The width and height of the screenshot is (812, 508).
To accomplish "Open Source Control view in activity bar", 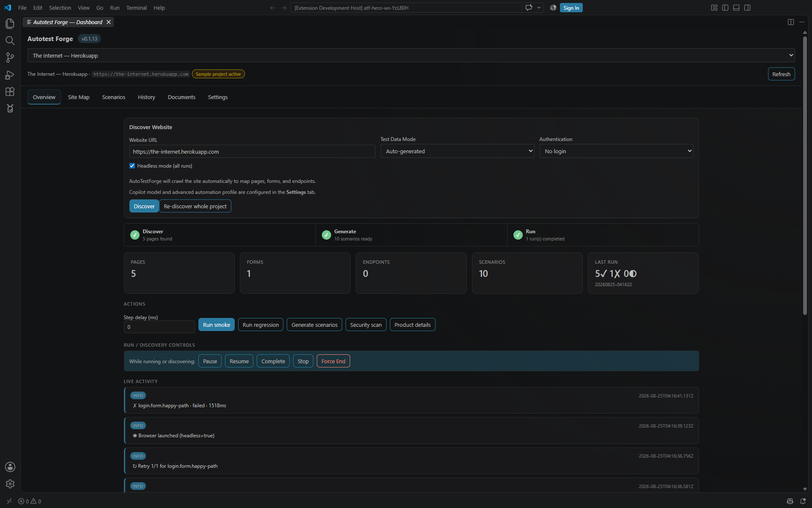I will pos(10,58).
